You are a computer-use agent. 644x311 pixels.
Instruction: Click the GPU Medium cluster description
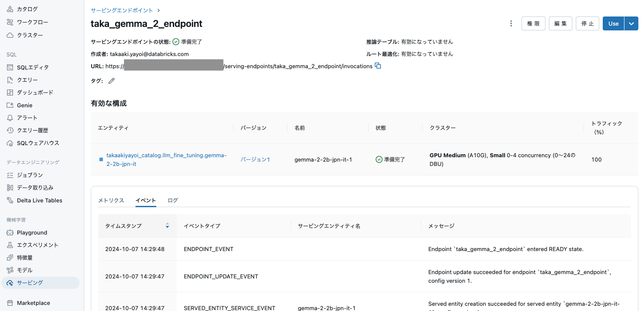(x=502, y=159)
